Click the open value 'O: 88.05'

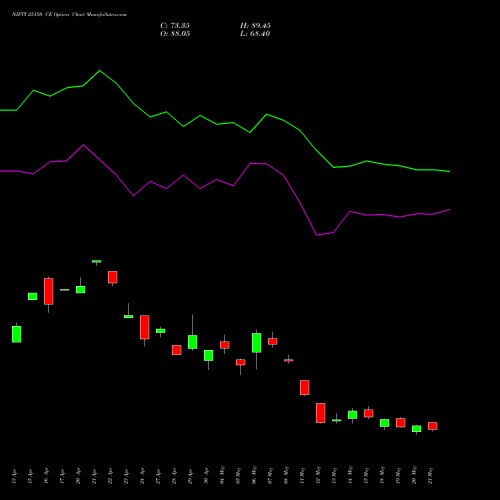pyautogui.click(x=175, y=34)
